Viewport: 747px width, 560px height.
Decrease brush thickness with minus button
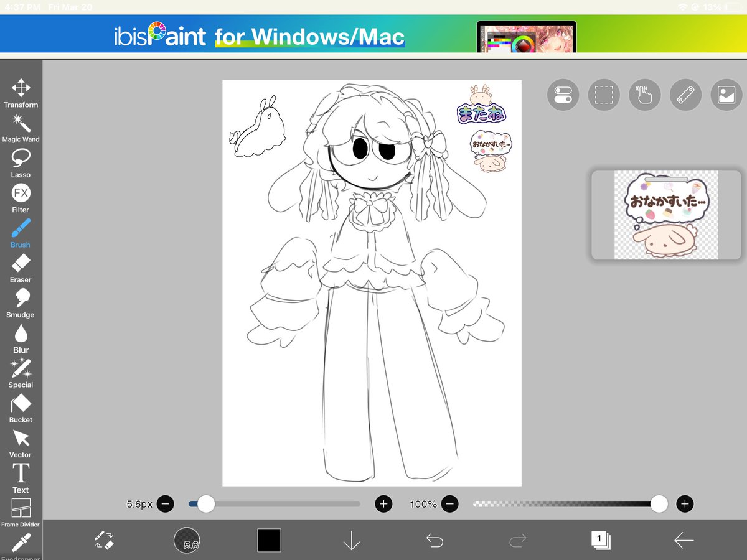(165, 504)
